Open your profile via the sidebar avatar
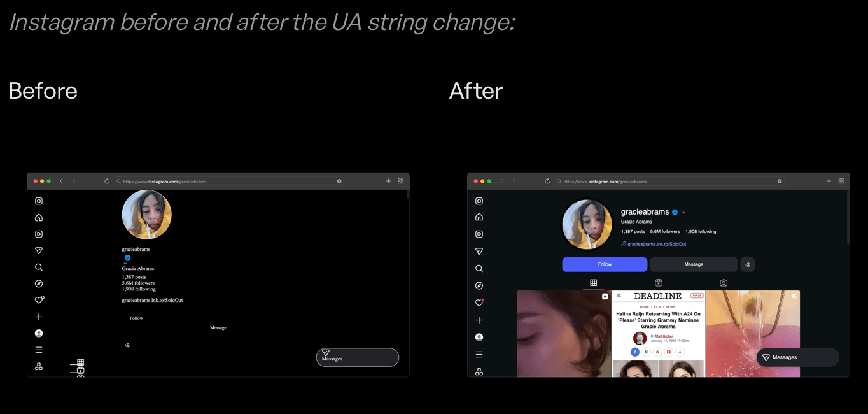This screenshot has width=868, height=414. click(479, 337)
